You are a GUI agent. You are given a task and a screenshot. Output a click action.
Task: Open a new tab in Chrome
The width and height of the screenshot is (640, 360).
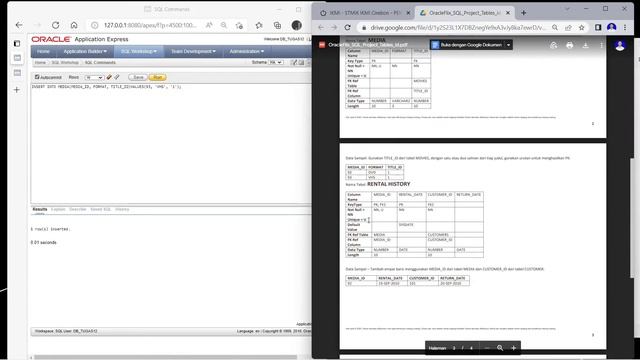(x=524, y=13)
